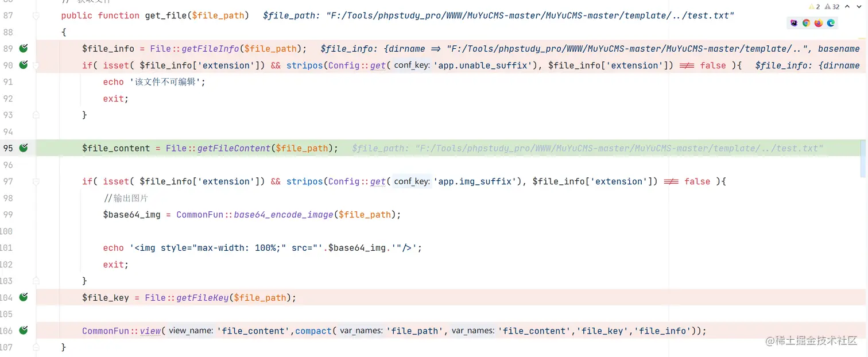Toggle breakpoint on line 90
This screenshot has width=868, height=357.
coord(24,65)
